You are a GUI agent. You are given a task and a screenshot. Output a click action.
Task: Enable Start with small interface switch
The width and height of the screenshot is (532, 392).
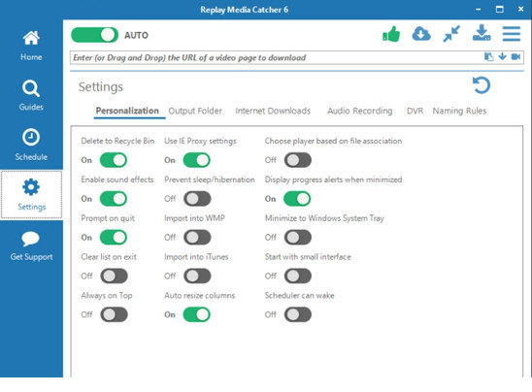(298, 276)
